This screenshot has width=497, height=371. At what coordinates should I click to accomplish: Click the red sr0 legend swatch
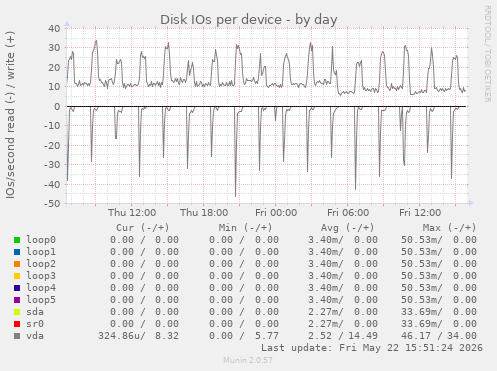(x=17, y=324)
